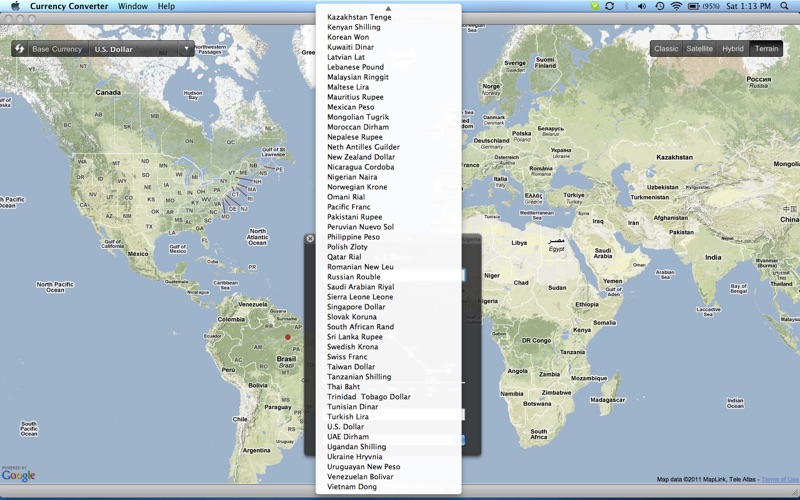Pick Venezuelan Bolivar
This screenshot has width=800, height=500.
coord(389,477)
